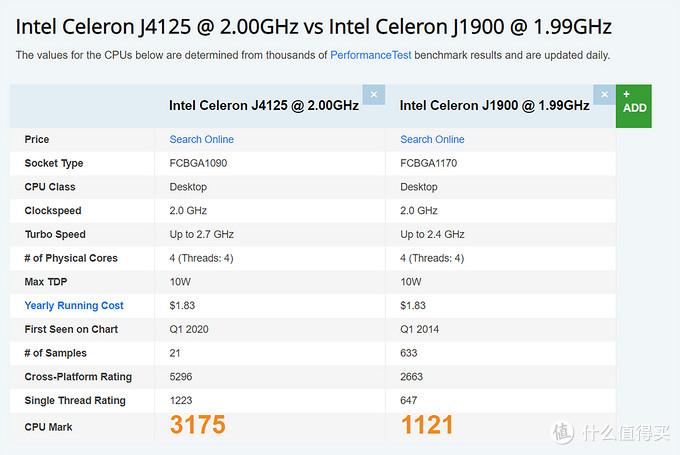680x455 pixels.
Task: Click Search Online under Celeron J1900
Action: [x=432, y=139]
